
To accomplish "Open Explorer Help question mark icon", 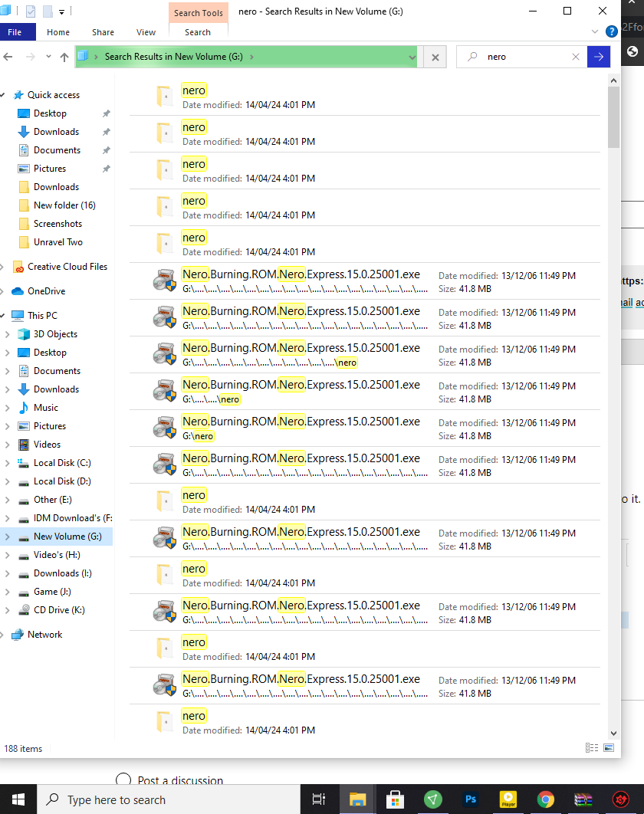I will pos(612,31).
